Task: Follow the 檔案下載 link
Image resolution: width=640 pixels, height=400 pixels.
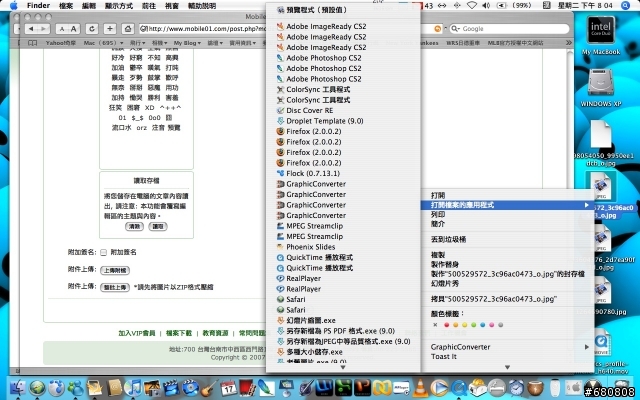Action: pos(179,333)
